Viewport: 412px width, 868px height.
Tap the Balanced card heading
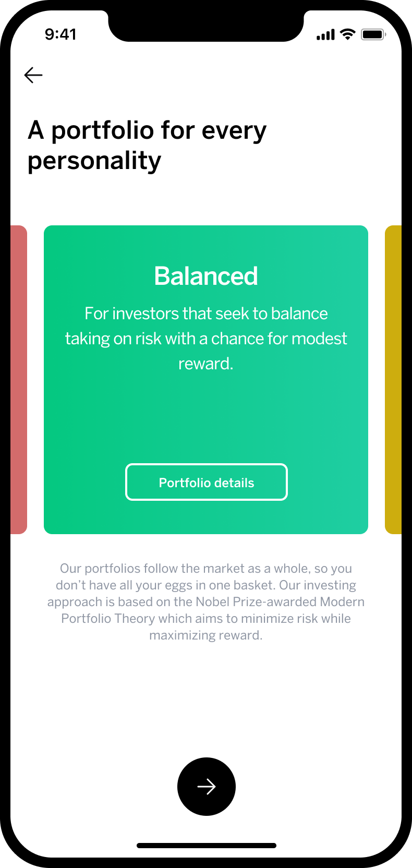(x=206, y=276)
